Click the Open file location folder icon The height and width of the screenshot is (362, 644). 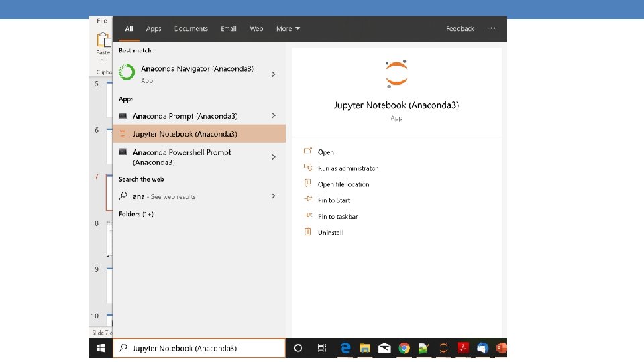pos(308,183)
